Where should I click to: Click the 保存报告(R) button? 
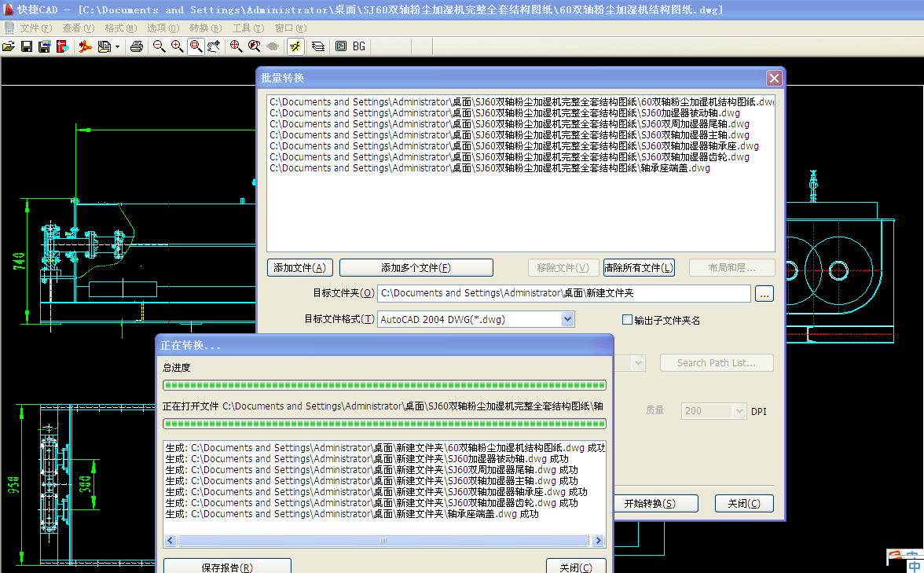227,567
